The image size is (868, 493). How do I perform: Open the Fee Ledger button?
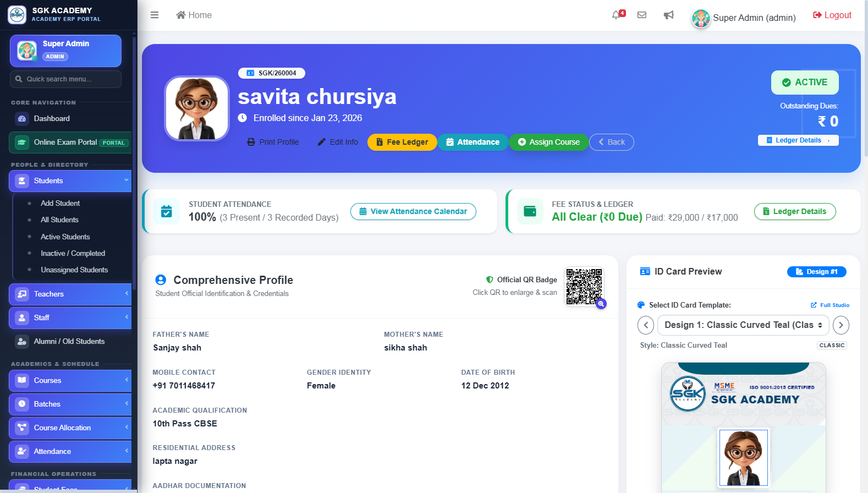tap(402, 142)
